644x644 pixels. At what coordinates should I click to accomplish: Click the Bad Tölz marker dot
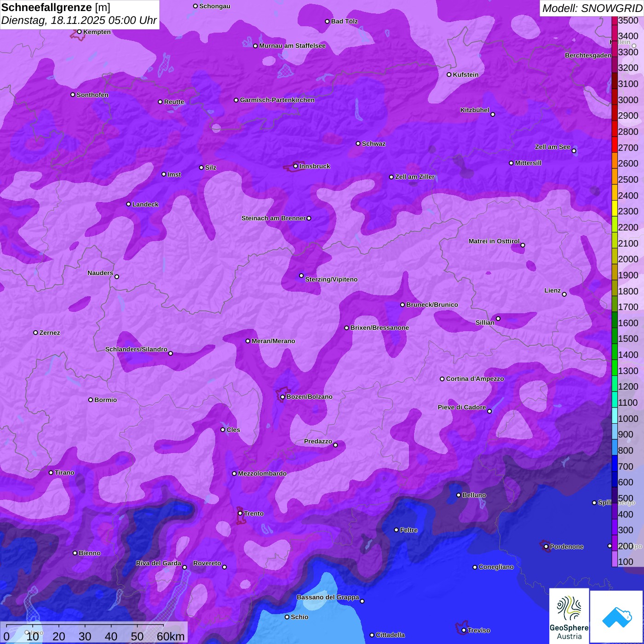pyautogui.click(x=327, y=21)
